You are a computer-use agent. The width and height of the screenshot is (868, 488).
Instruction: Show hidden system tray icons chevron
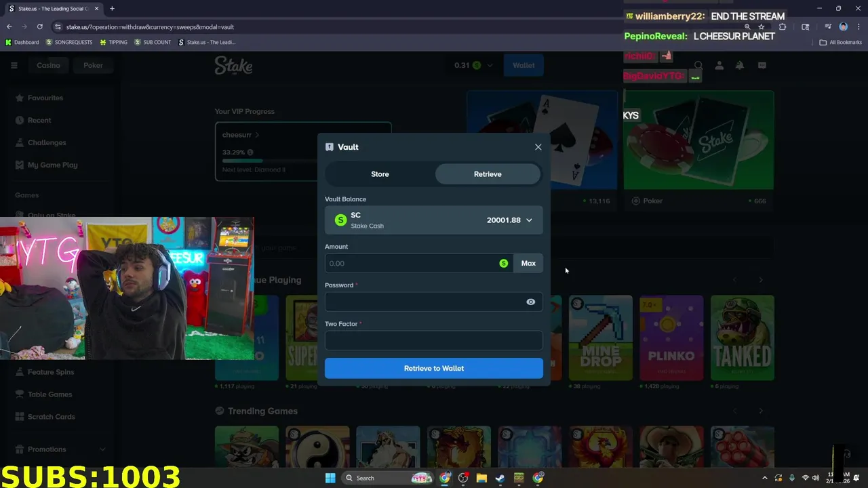point(765,478)
